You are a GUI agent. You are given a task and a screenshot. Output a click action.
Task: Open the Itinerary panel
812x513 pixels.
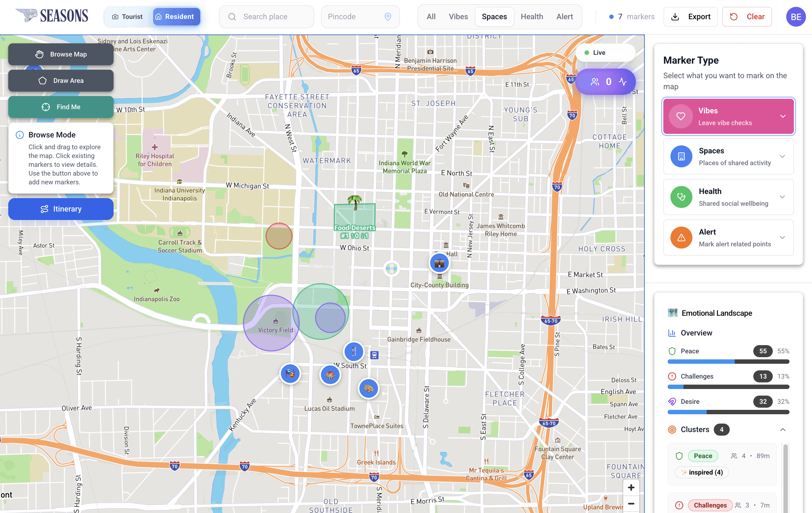click(x=61, y=209)
